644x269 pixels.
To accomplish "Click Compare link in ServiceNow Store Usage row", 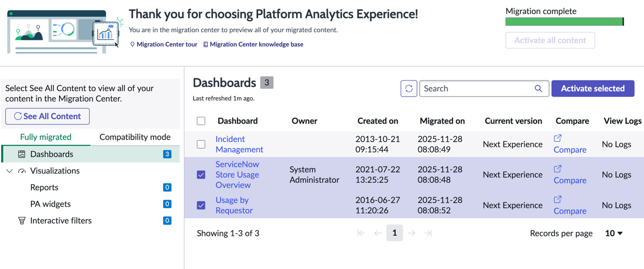I will pos(570,180).
